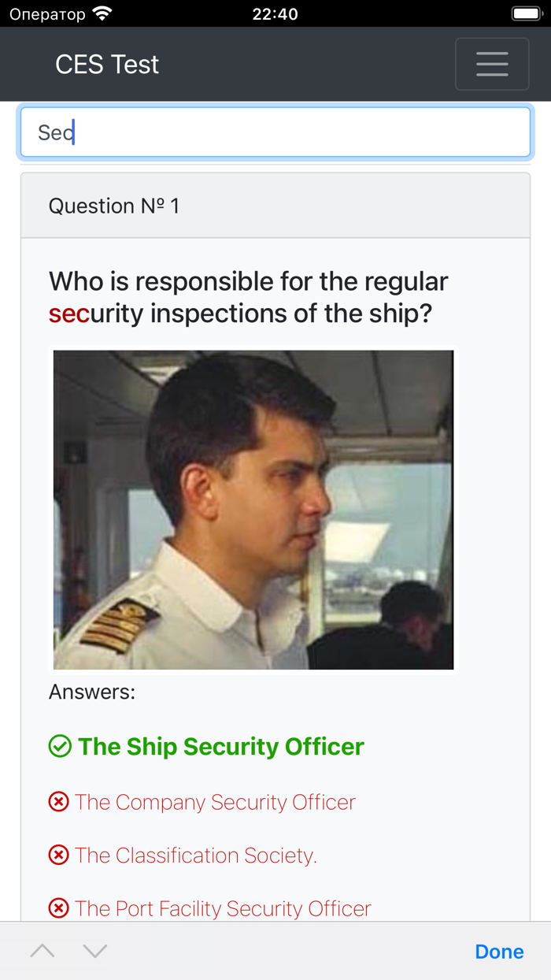Tap Done to dismiss the input accessory bar
This screenshot has height=980, width=551.
[x=499, y=951]
